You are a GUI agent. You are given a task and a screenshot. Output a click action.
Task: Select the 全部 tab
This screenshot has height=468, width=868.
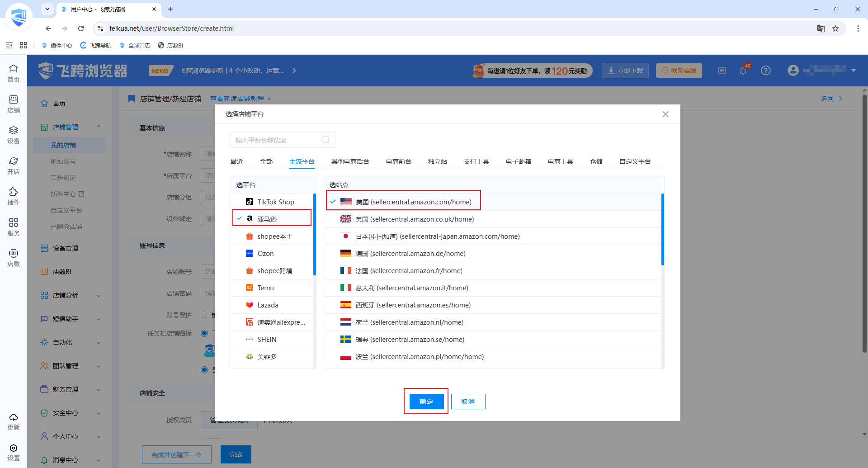tap(266, 161)
